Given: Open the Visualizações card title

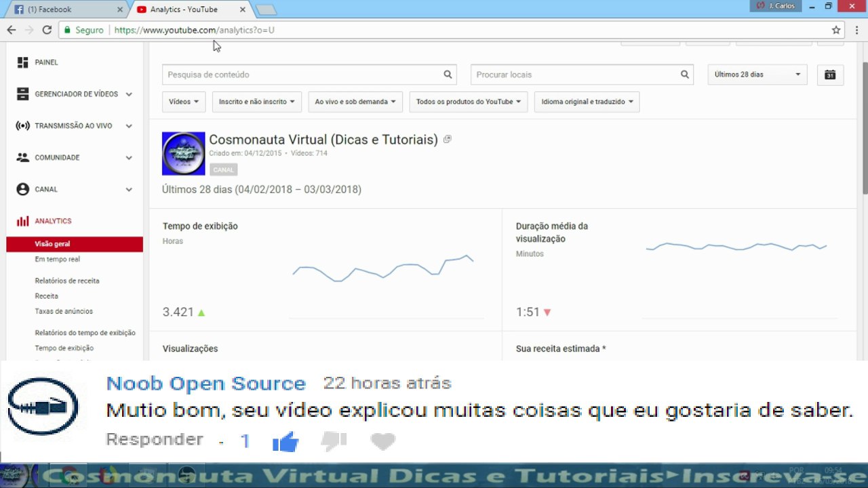Looking at the screenshot, I should click(191, 349).
